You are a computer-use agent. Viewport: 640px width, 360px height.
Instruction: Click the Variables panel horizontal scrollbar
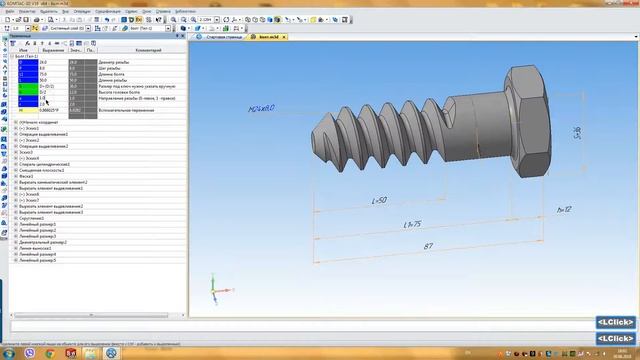point(91,315)
